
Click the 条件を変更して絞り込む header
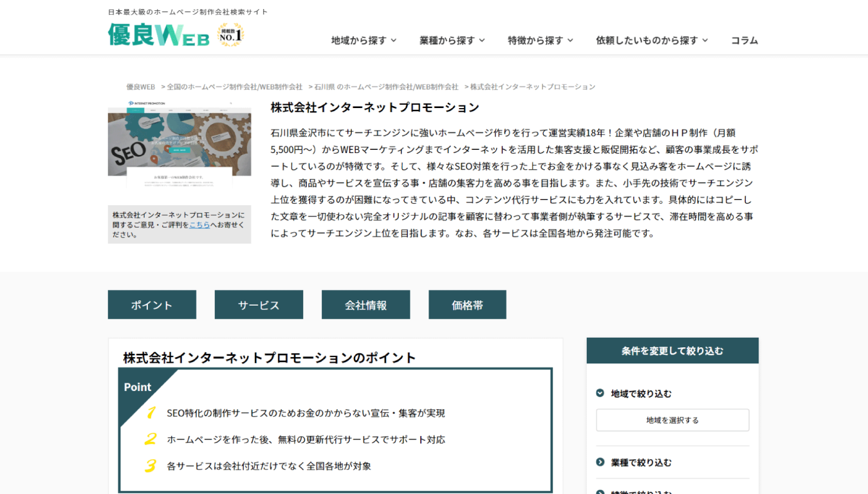pyautogui.click(x=672, y=351)
